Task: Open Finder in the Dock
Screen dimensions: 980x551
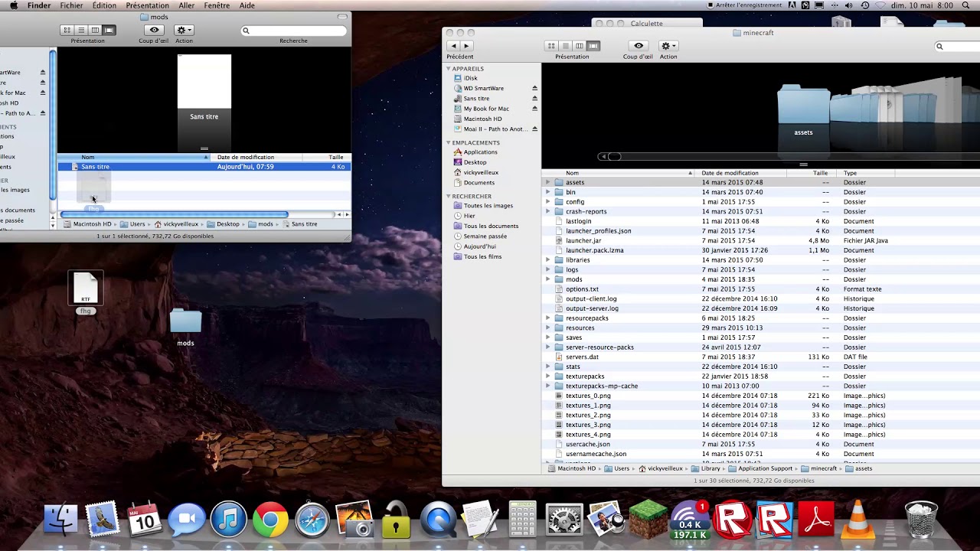Action: tap(60, 520)
